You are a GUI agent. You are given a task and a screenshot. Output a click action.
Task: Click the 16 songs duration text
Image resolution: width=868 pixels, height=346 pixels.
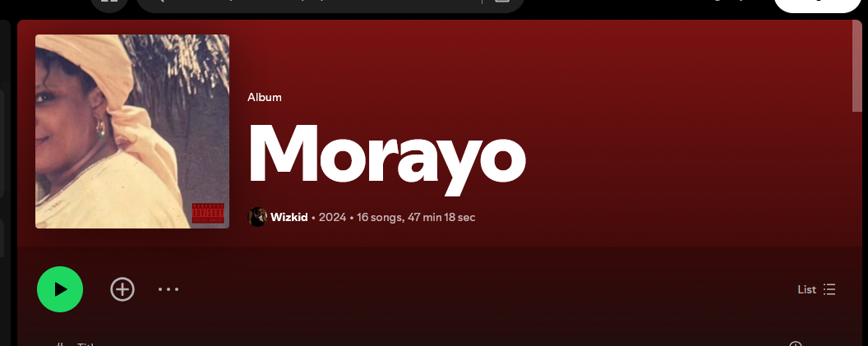[416, 217]
